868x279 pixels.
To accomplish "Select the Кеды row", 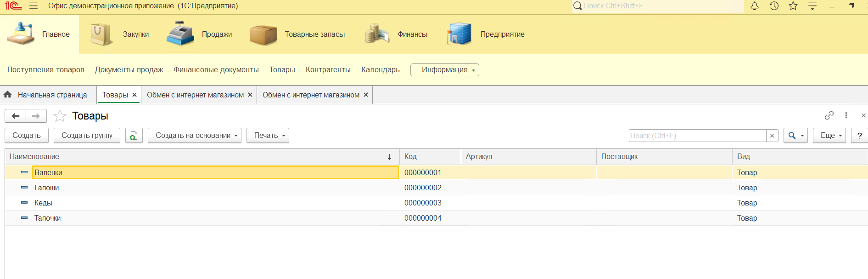I will point(44,203).
